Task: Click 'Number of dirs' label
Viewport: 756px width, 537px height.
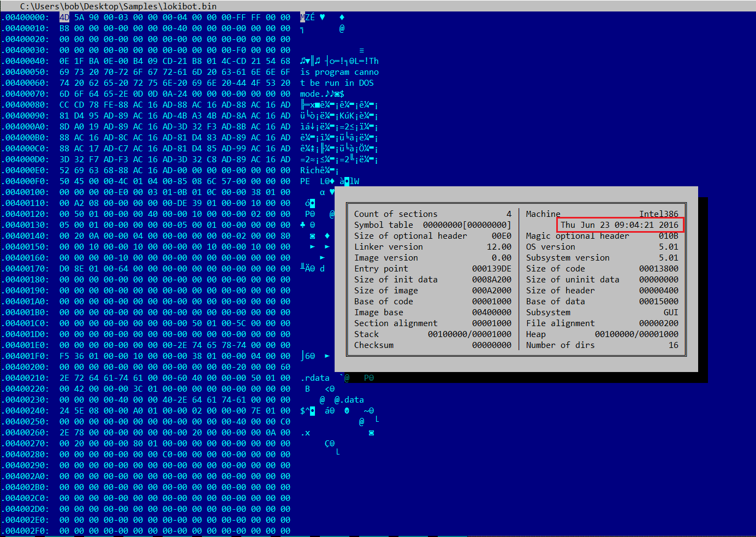Action: coord(560,345)
